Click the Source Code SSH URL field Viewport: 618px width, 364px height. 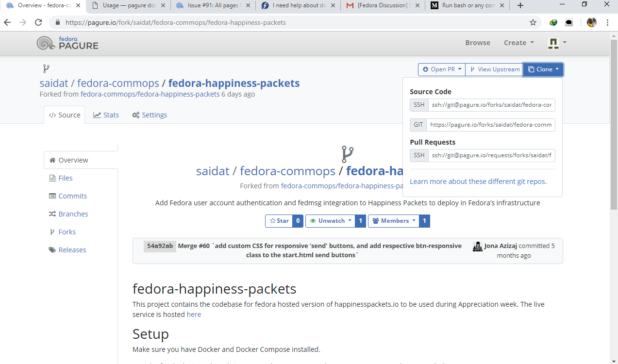[491, 105]
